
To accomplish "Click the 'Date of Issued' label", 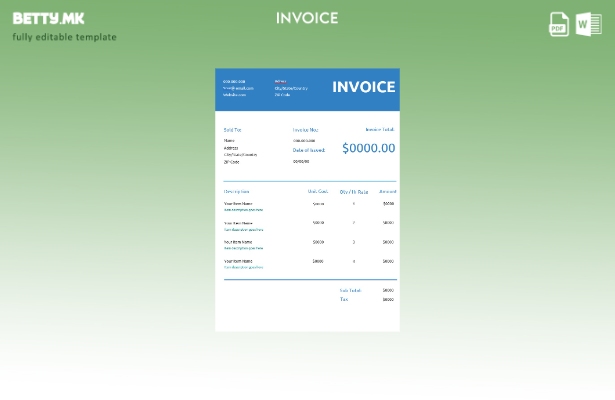I will 309,150.
